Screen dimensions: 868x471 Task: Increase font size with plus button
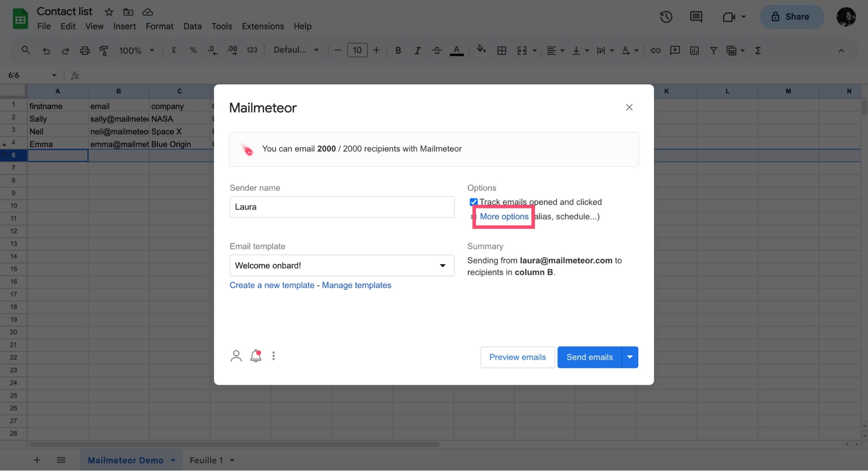[377, 50]
